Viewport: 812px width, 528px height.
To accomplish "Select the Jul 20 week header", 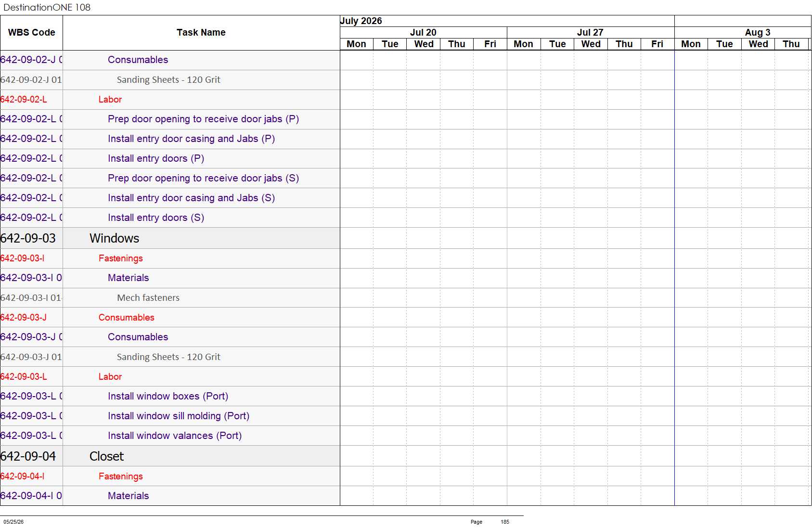I will point(423,32).
